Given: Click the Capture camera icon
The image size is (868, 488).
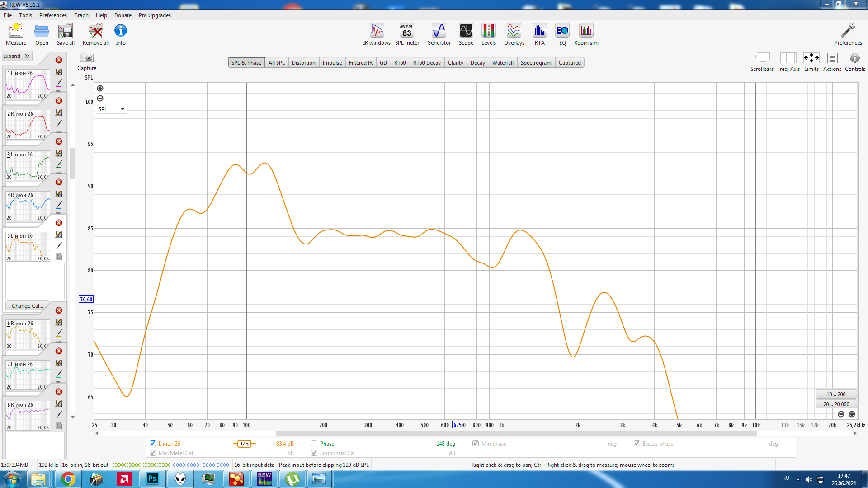Looking at the screenshot, I should [x=86, y=58].
